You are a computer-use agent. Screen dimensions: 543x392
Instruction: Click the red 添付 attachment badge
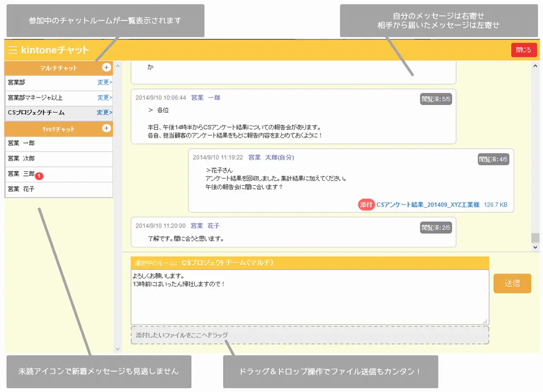pyautogui.click(x=366, y=205)
